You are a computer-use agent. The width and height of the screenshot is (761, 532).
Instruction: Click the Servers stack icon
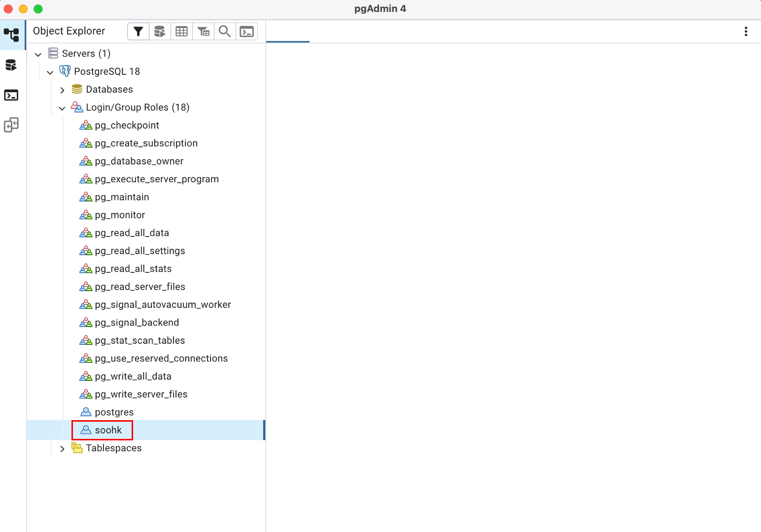pos(53,53)
